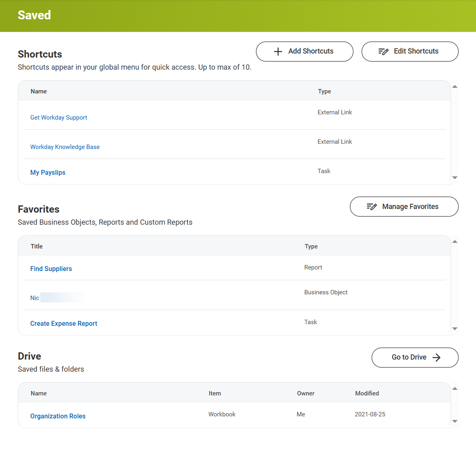The width and height of the screenshot is (476, 451).
Task: Click the plus icon in Add Shortcuts
Action: (x=278, y=52)
